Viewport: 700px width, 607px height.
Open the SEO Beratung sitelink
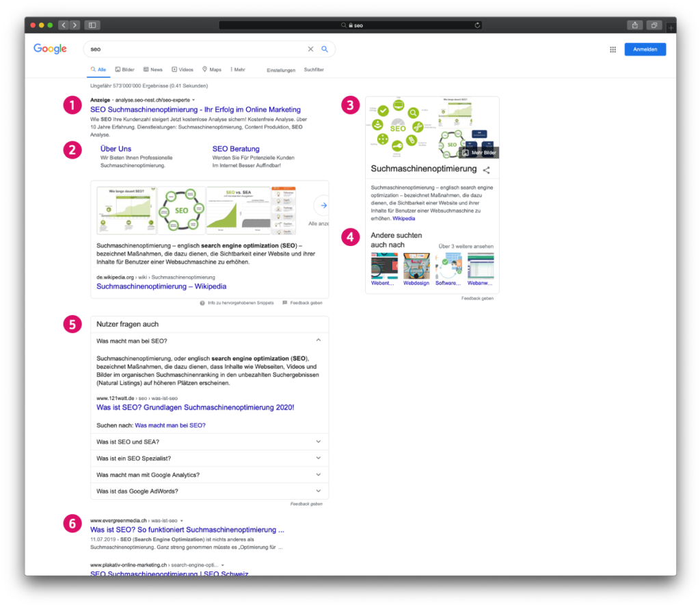[x=236, y=149]
